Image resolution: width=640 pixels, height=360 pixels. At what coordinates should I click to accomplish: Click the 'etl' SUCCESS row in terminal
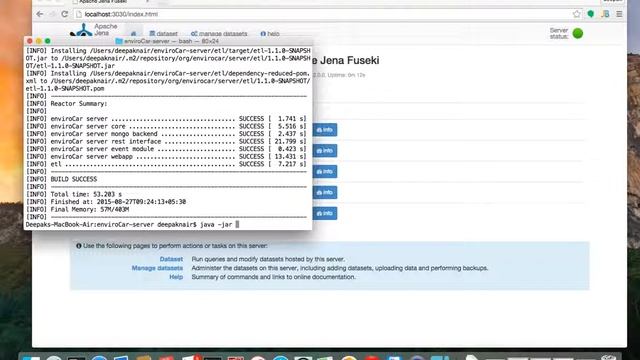point(166,164)
